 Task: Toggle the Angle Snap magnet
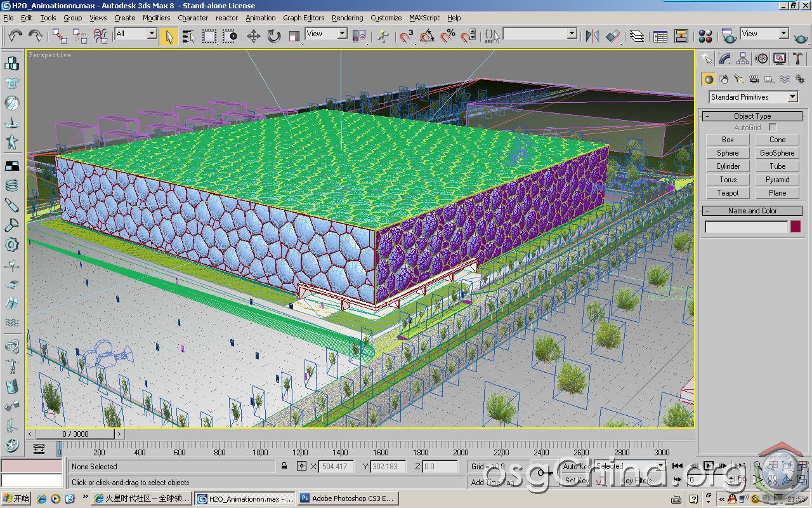[x=427, y=36]
